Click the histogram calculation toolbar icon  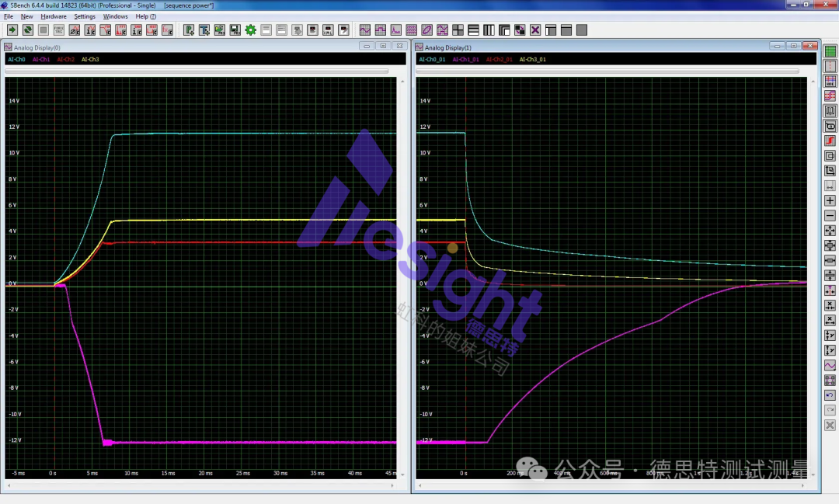tap(151, 30)
